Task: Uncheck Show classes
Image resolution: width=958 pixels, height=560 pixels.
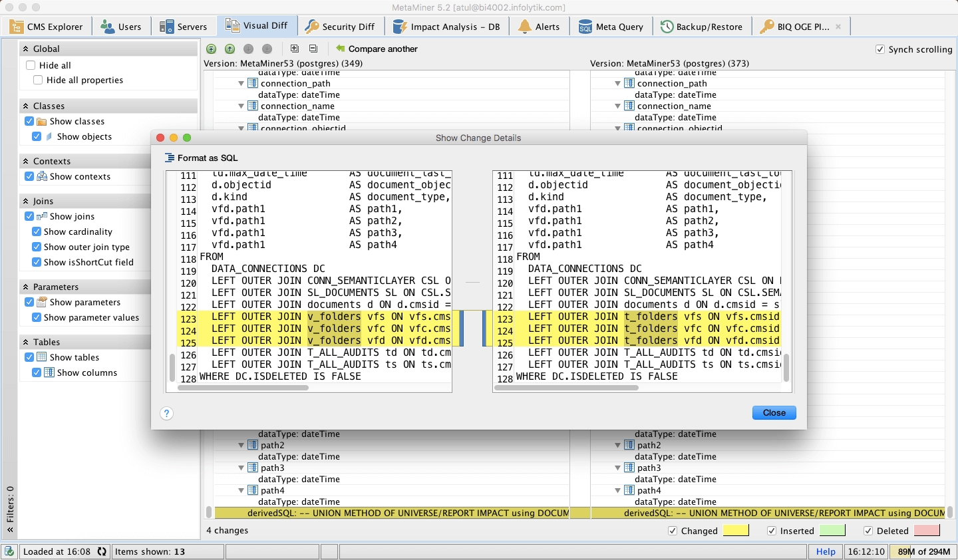Action: 29,121
